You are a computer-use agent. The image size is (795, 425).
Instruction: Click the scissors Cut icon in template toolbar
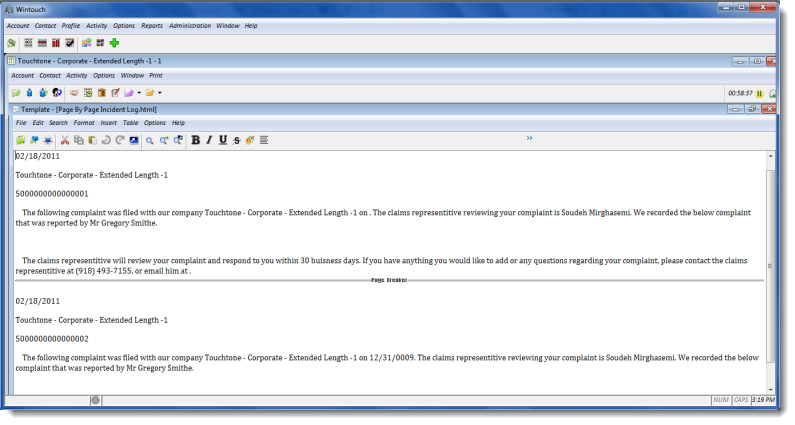(65, 140)
